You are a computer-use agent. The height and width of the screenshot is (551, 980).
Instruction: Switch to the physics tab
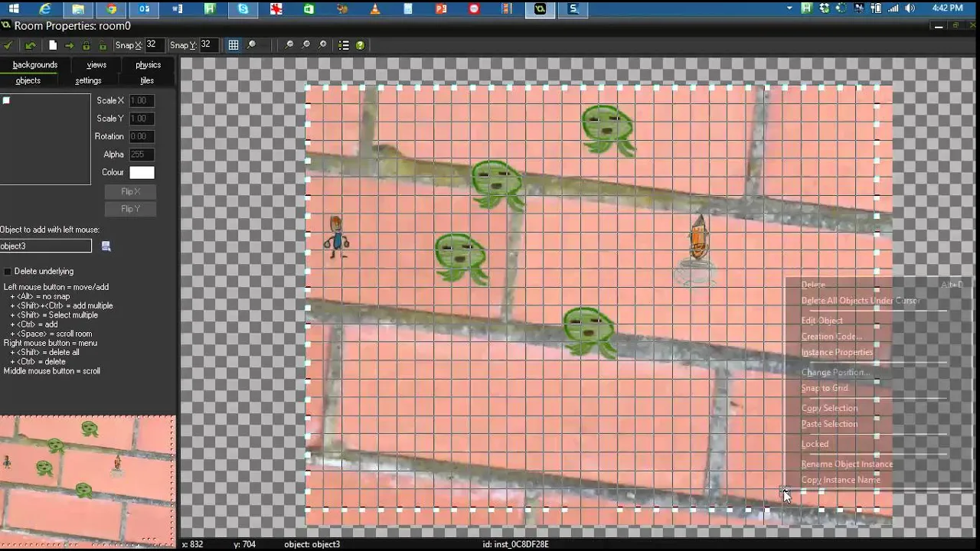(148, 65)
